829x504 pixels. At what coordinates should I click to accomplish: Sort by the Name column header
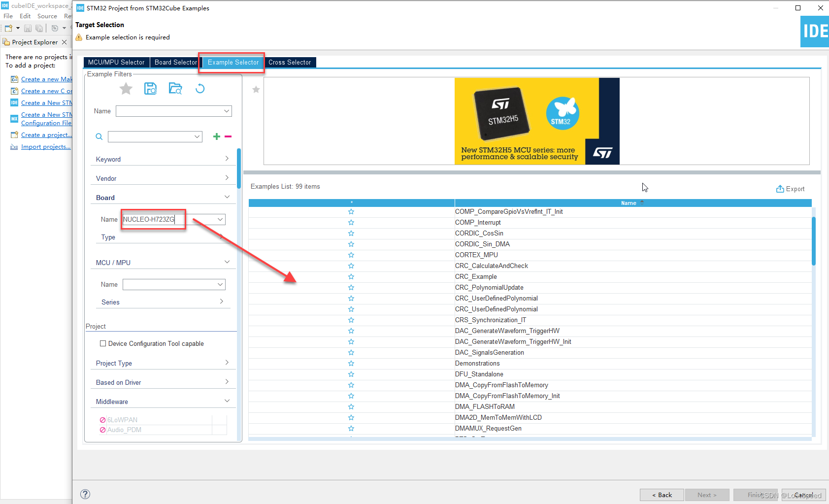point(633,203)
